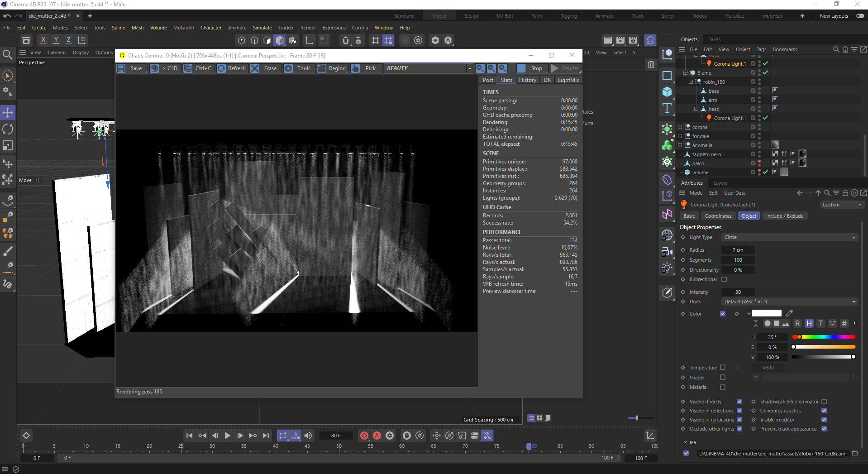
Task: Toggle the Z axis lock icon
Action: point(69,40)
